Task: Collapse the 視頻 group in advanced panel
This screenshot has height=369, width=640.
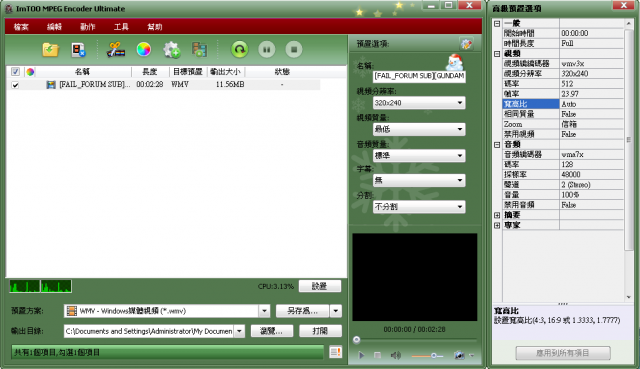Action: [x=497, y=53]
